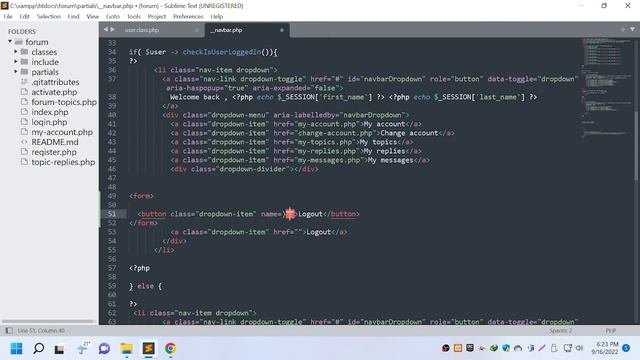This screenshot has width=640, height=360.
Task: Click 'Line 51, Column 40' in status bar
Action: (41, 331)
